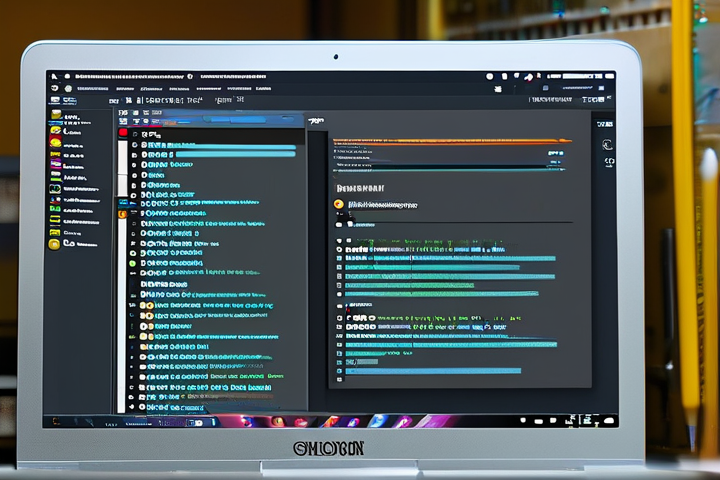Click the orange circle icon in right panel
The height and width of the screenshot is (480, 720).
pyautogui.click(x=339, y=204)
